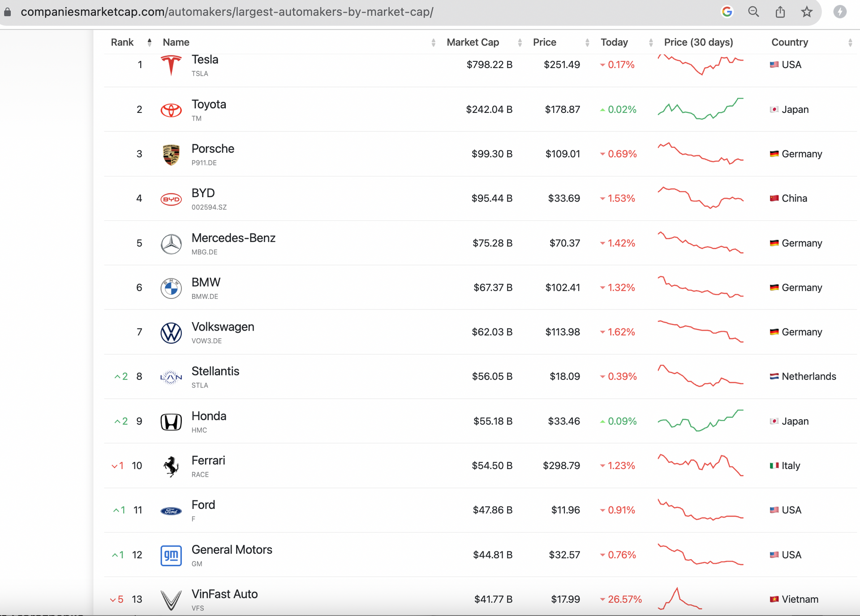Click the General Motors logo
Viewport: 860px width, 616px height.
click(x=171, y=556)
